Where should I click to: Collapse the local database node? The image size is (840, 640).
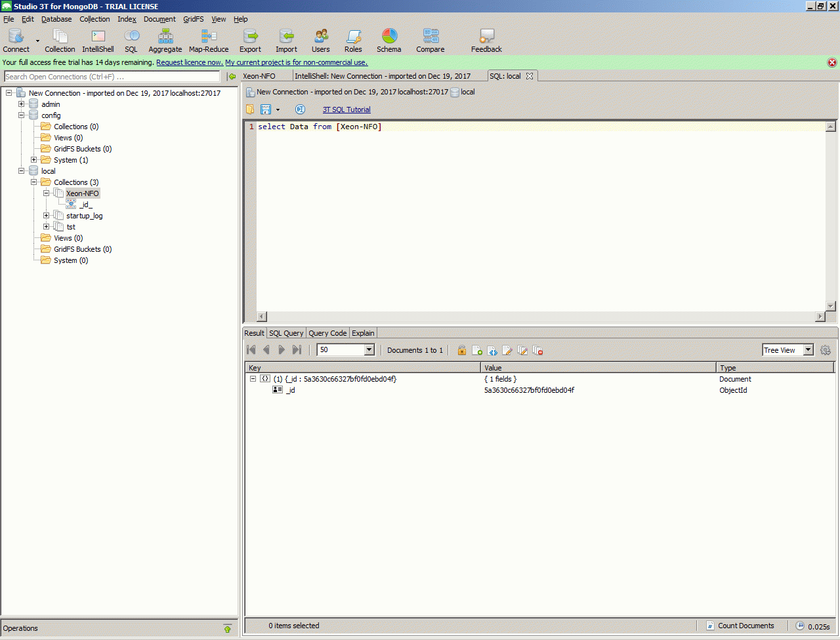tap(22, 171)
